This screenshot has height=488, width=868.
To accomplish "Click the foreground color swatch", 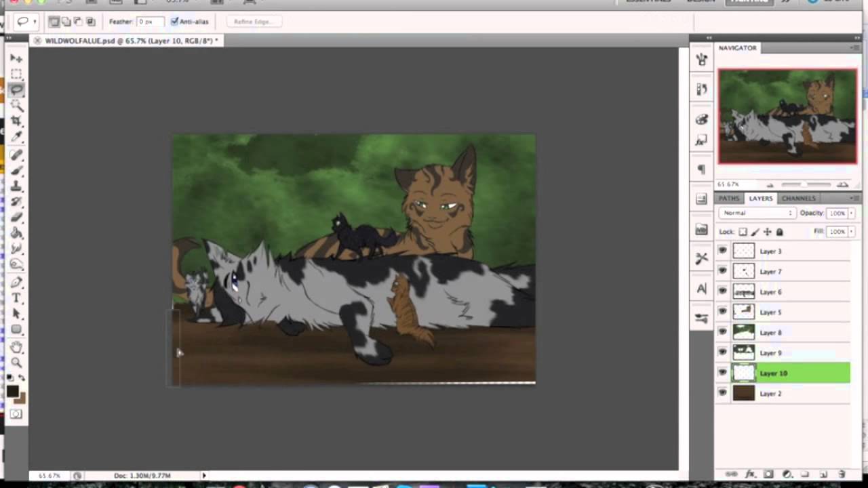I will 13,391.
